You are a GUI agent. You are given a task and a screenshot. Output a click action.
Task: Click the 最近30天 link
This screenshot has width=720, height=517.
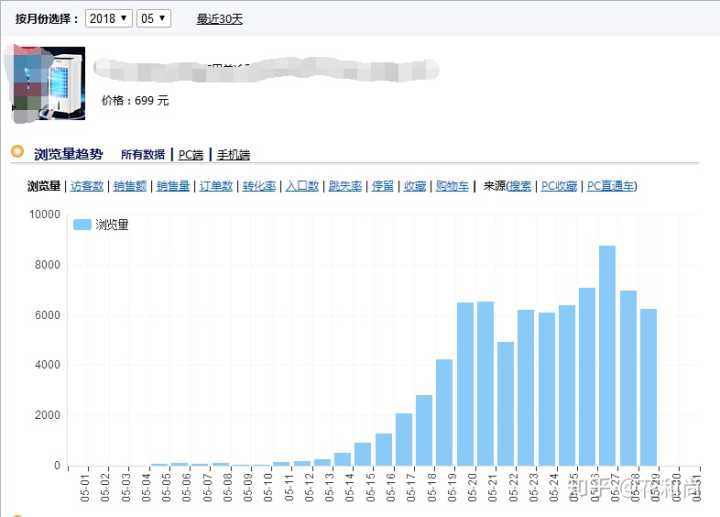[219, 19]
